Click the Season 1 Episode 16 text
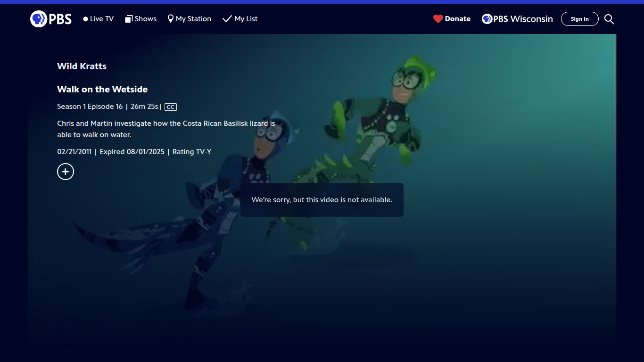644x362 pixels. tap(90, 107)
